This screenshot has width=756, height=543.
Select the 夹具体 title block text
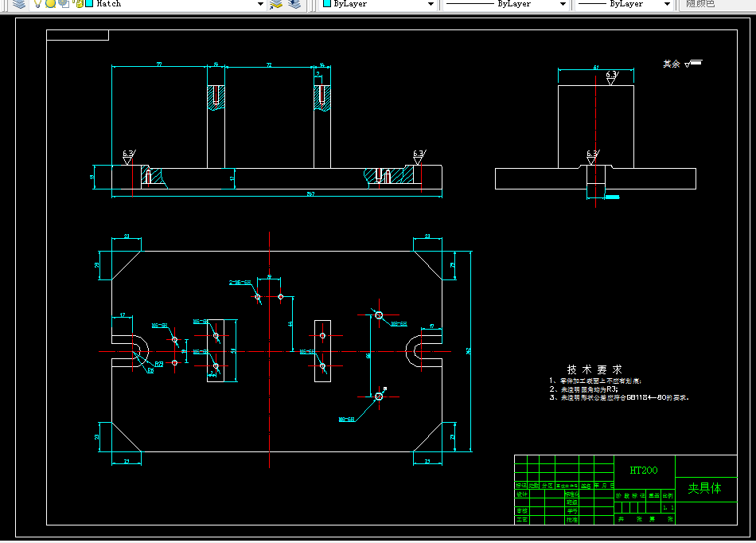click(x=704, y=489)
